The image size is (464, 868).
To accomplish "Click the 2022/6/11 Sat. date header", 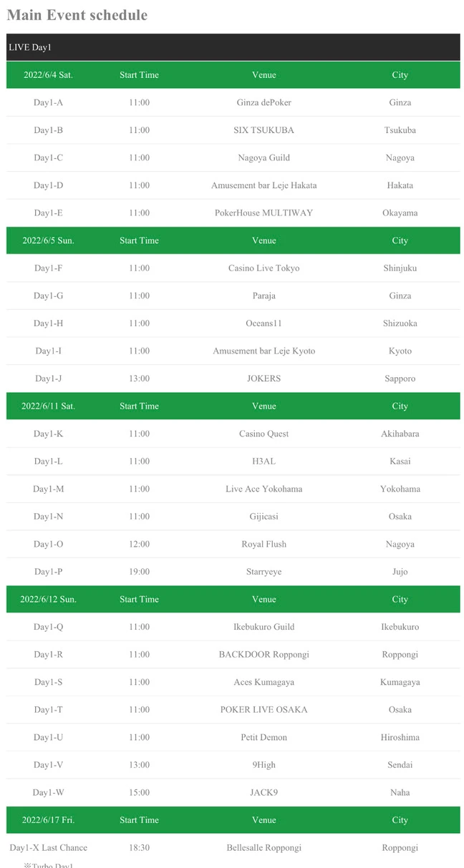I will coord(48,406).
